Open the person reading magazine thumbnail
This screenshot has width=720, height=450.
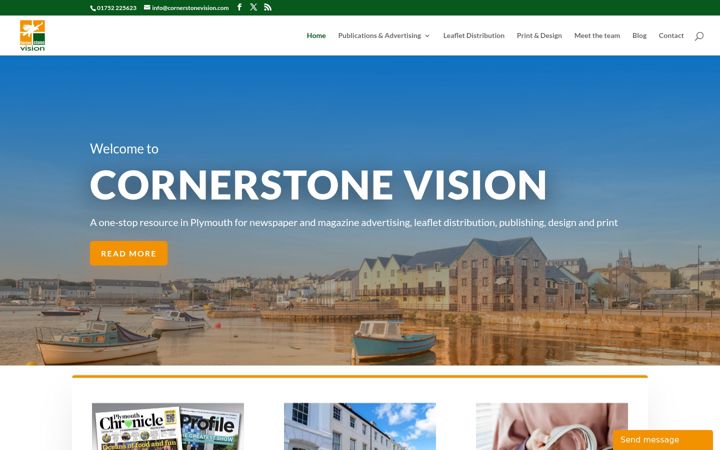pyautogui.click(x=551, y=427)
